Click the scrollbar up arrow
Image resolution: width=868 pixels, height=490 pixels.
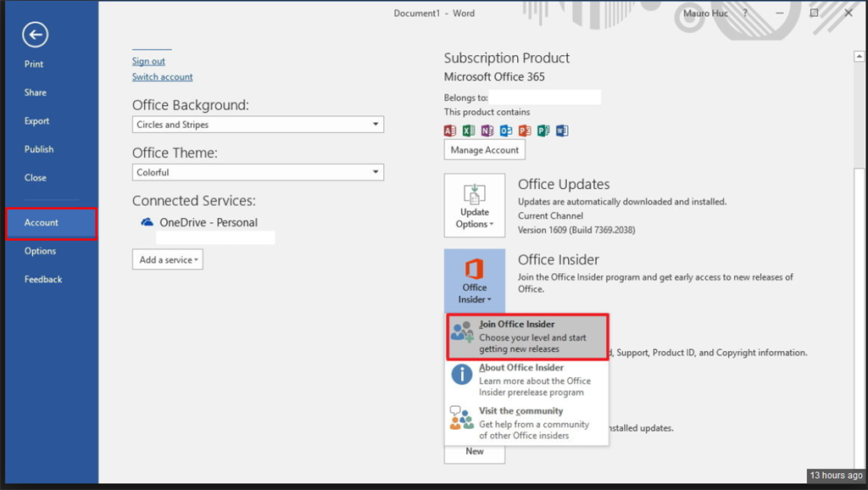click(859, 56)
